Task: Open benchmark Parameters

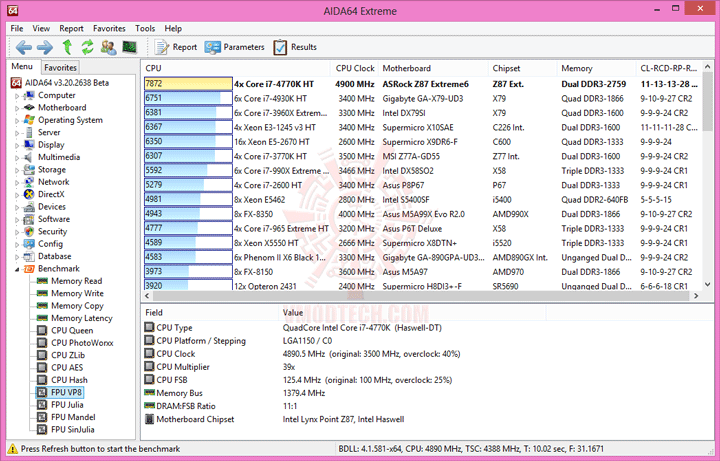Action: tap(235, 47)
